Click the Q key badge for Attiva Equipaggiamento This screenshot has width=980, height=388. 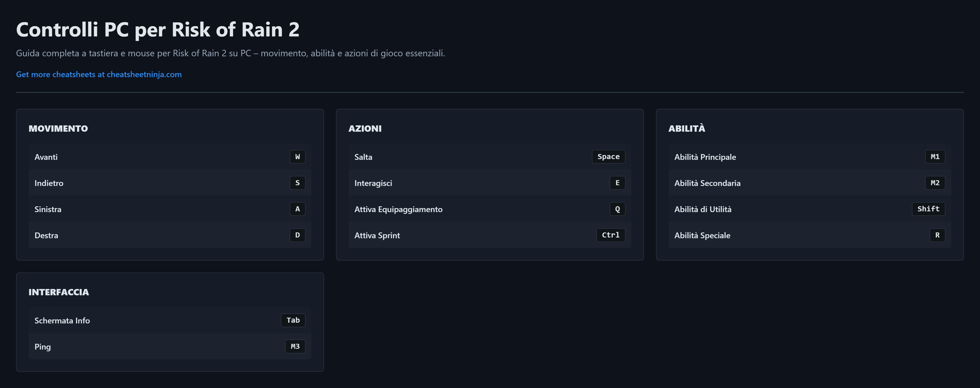point(617,209)
